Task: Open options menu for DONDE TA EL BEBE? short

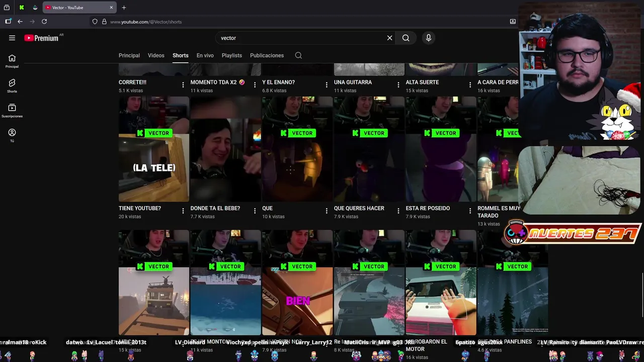Action: [x=255, y=211]
